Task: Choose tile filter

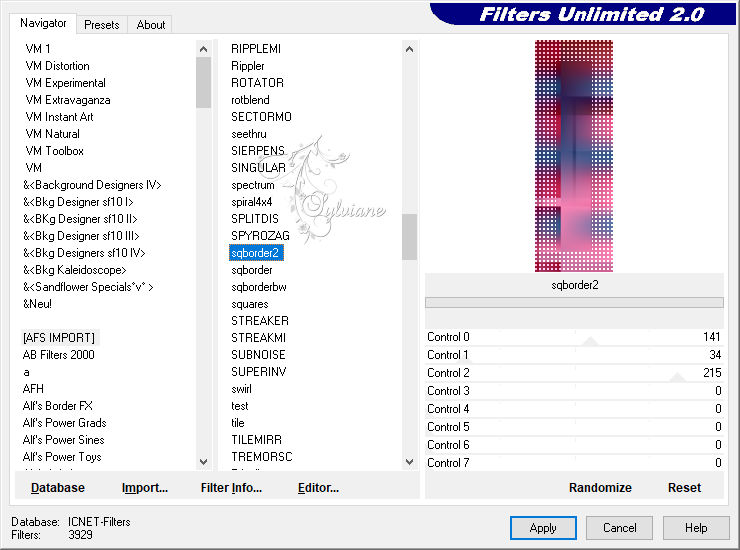Action: (238, 423)
